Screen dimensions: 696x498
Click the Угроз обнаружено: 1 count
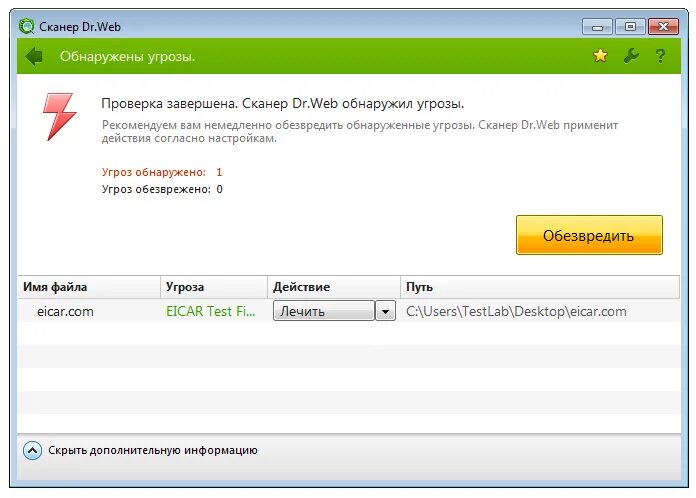[x=162, y=172]
